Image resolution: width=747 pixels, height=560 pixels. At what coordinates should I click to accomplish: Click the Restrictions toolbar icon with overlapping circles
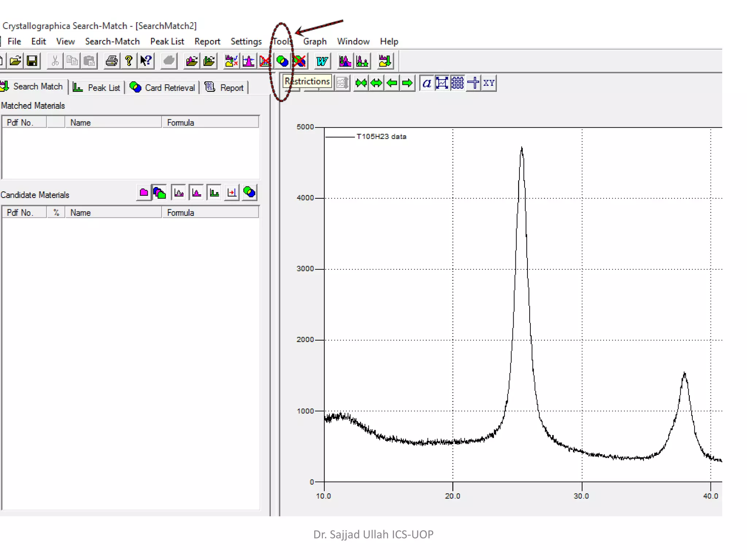(282, 61)
